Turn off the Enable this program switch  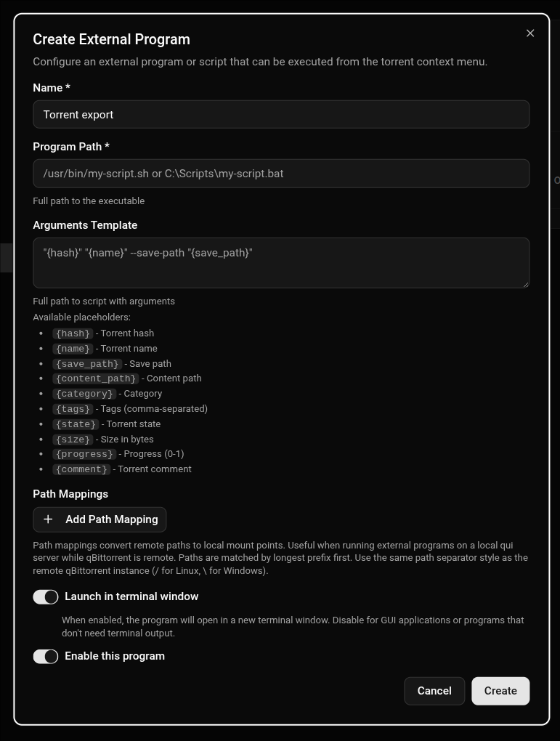45,657
